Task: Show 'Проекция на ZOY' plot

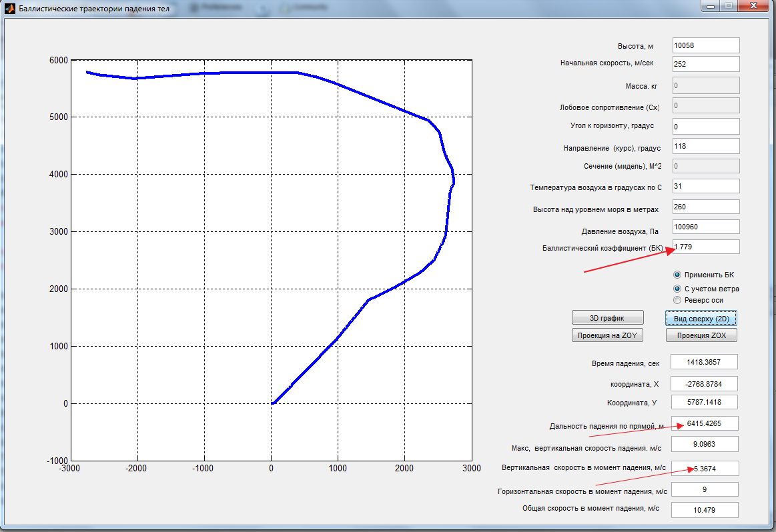Action: click(x=607, y=335)
